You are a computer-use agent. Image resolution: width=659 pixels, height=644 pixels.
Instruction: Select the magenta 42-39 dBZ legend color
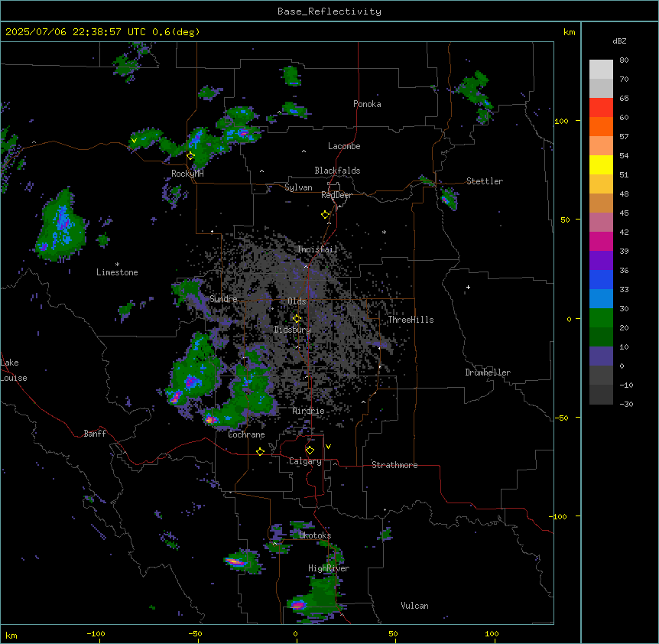click(601, 241)
